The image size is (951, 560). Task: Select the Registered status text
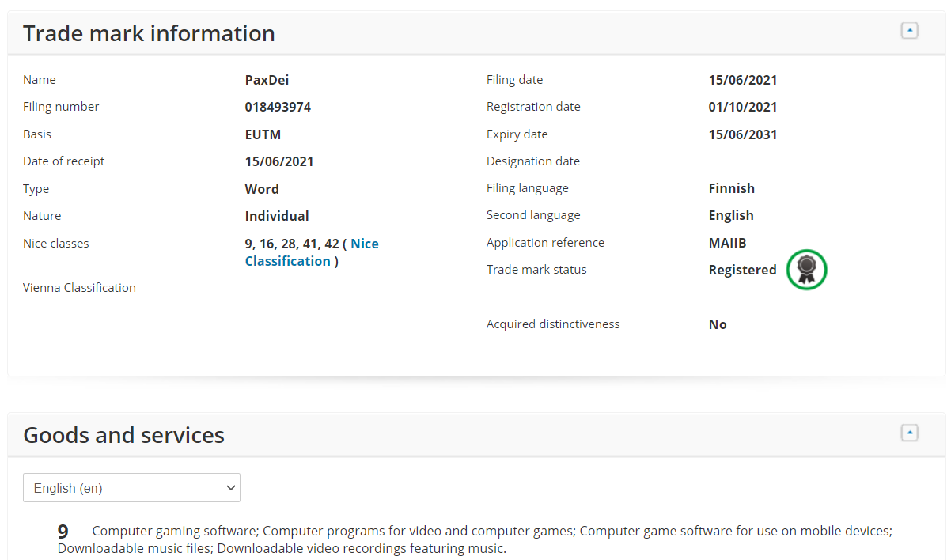point(743,270)
